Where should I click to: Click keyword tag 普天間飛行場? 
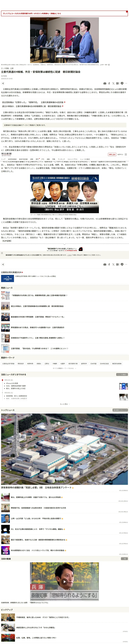click(x=73, y=364)
